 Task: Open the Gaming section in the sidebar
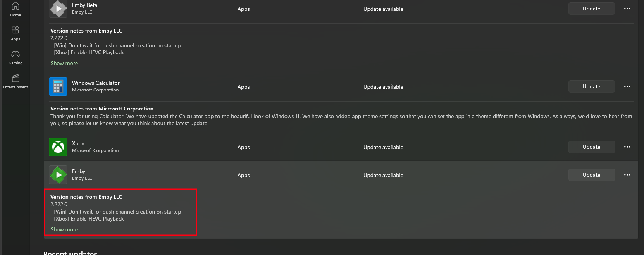coord(15,57)
